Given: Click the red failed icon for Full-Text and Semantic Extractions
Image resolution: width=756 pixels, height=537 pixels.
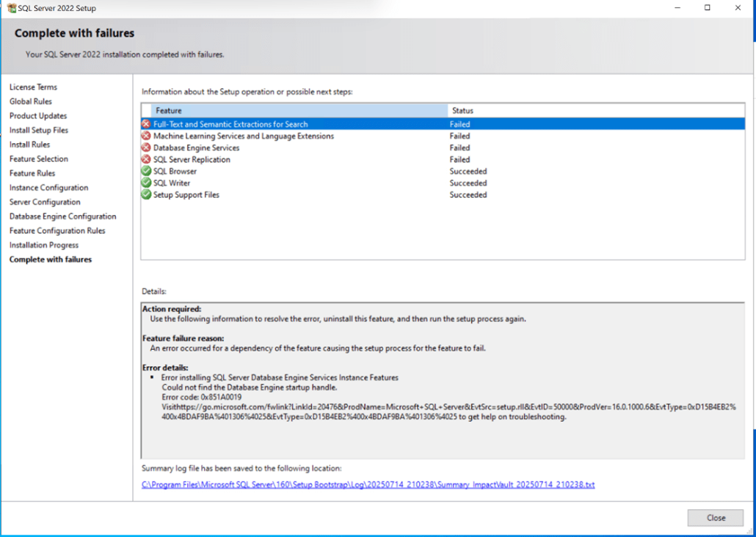Looking at the screenshot, I should pyautogui.click(x=146, y=124).
